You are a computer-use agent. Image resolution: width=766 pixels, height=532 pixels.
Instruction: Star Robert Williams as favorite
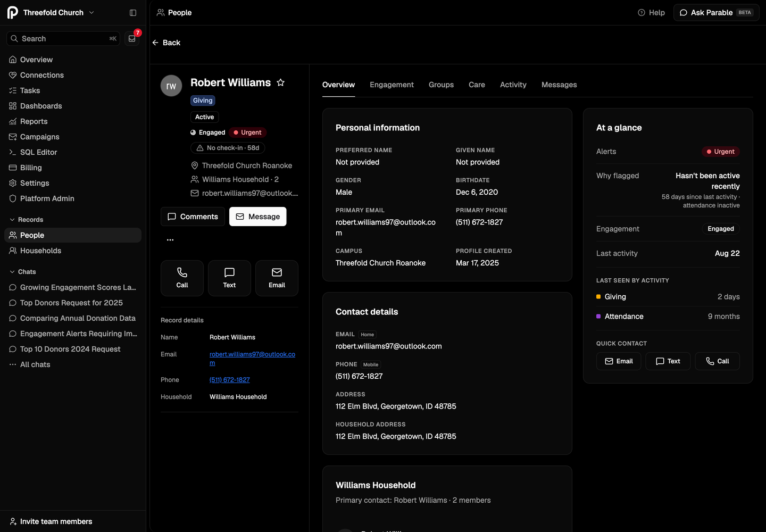[281, 82]
